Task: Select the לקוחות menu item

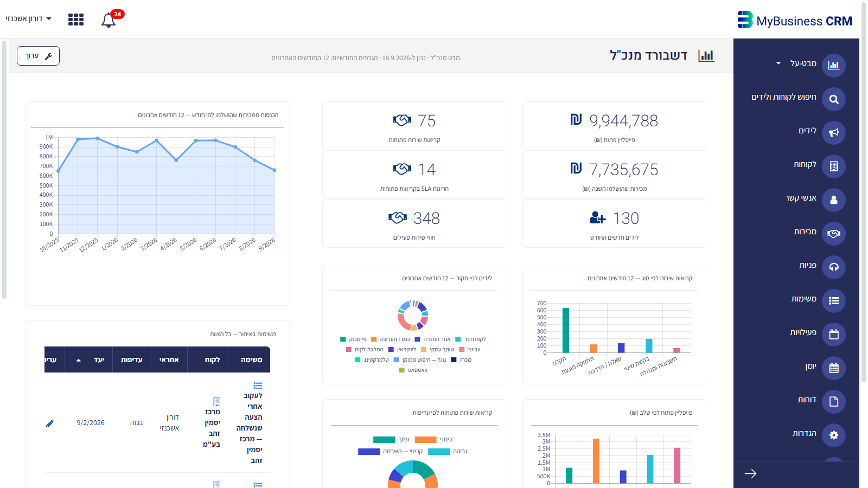Action: pyautogui.click(x=805, y=164)
